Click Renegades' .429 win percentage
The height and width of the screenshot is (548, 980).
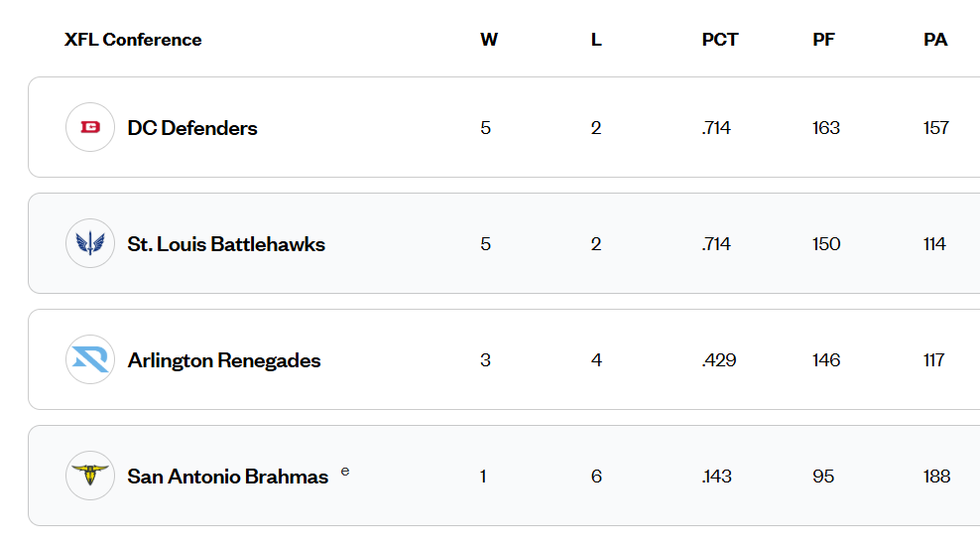pyautogui.click(x=718, y=360)
